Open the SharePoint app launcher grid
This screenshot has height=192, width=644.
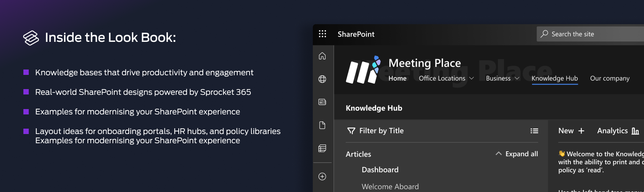tap(322, 34)
